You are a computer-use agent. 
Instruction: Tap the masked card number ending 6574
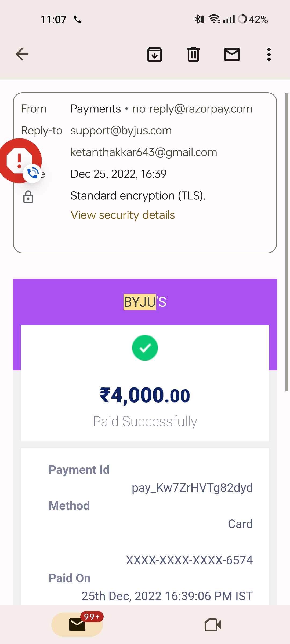click(189, 560)
